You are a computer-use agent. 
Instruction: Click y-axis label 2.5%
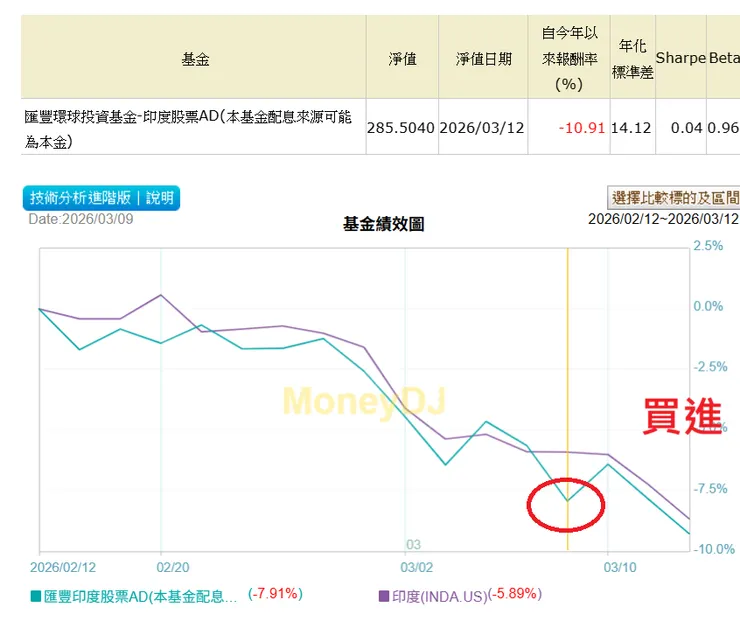click(708, 246)
